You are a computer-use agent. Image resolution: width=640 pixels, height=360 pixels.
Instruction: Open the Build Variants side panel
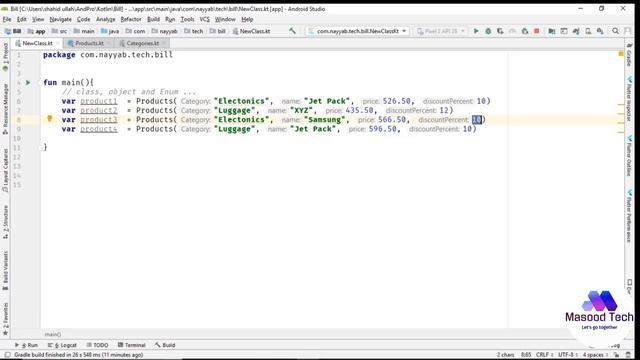(5, 270)
